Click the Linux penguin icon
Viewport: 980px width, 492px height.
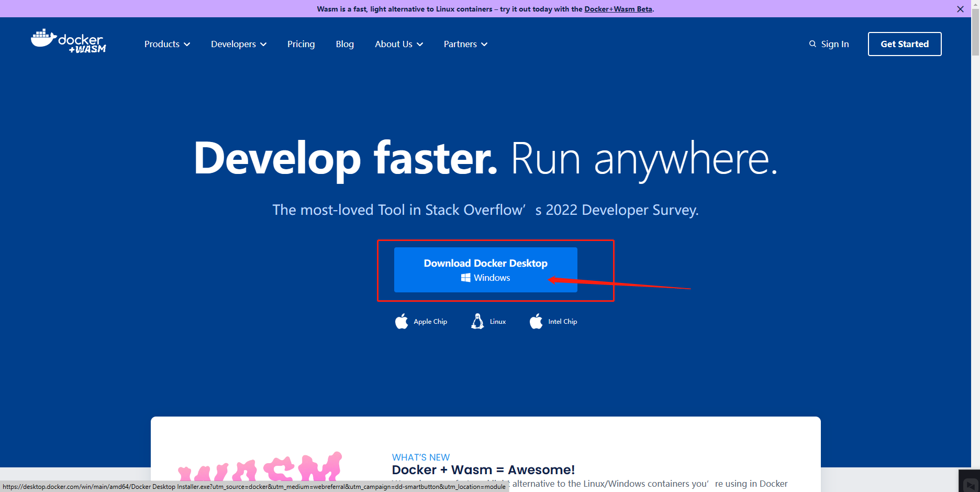[x=477, y=321]
